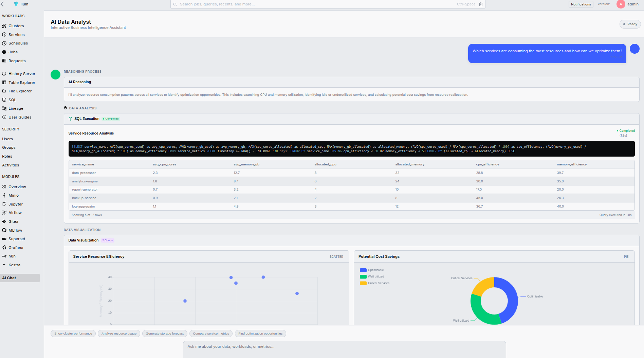The width and height of the screenshot is (644, 358).
Task: Collapse the SQL Execution section
Action: click(87, 119)
